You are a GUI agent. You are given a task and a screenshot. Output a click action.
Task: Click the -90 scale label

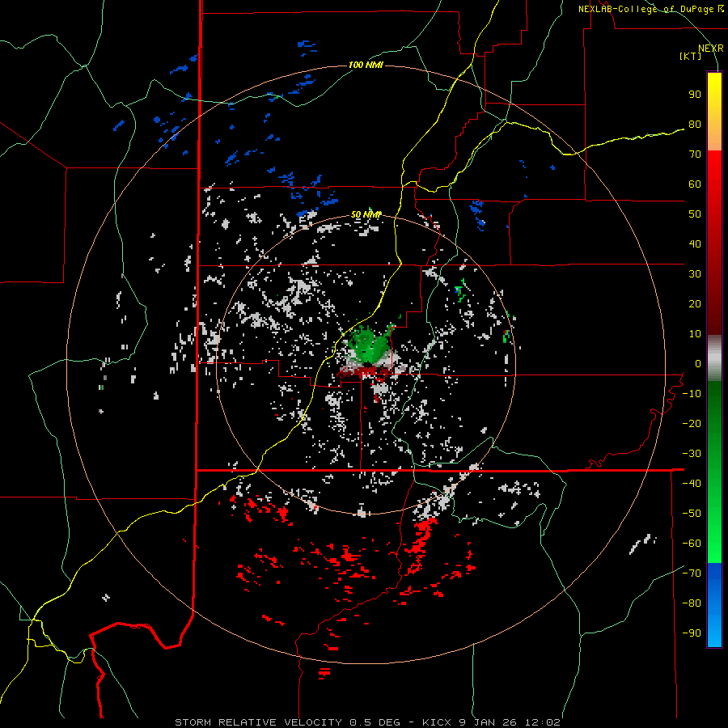[x=692, y=633]
